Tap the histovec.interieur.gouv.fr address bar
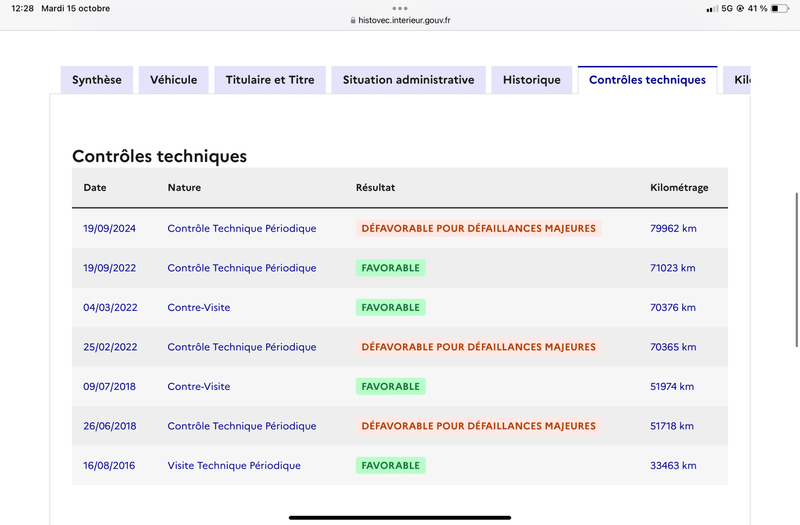The height and width of the screenshot is (525, 800). 400,20
